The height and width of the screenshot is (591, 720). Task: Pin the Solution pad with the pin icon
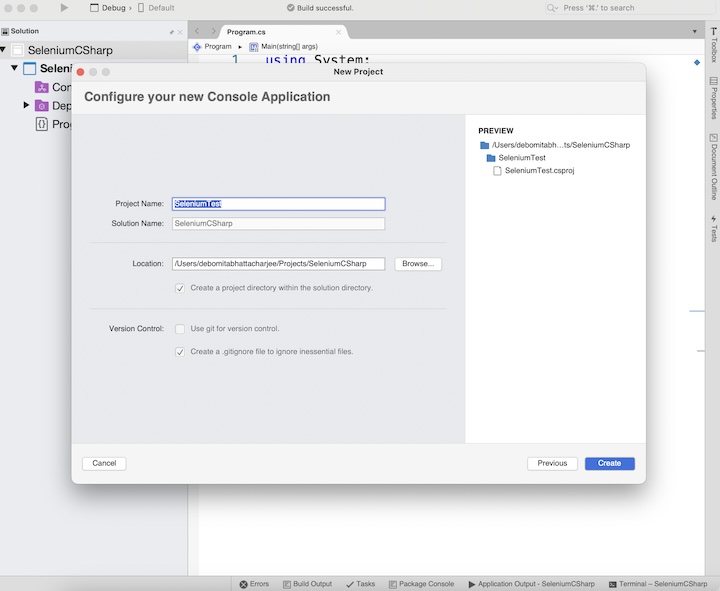pyautogui.click(x=172, y=32)
